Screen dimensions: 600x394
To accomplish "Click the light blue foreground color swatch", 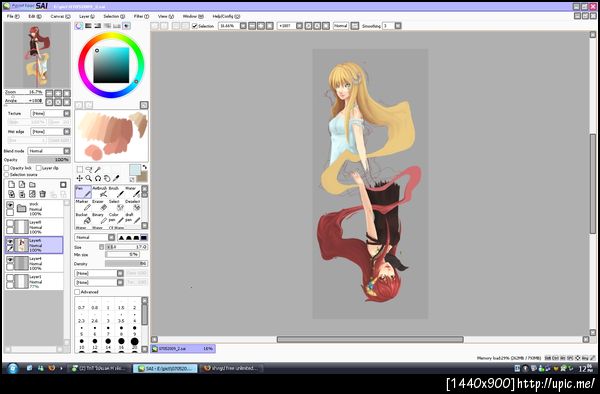I will click(x=135, y=169).
